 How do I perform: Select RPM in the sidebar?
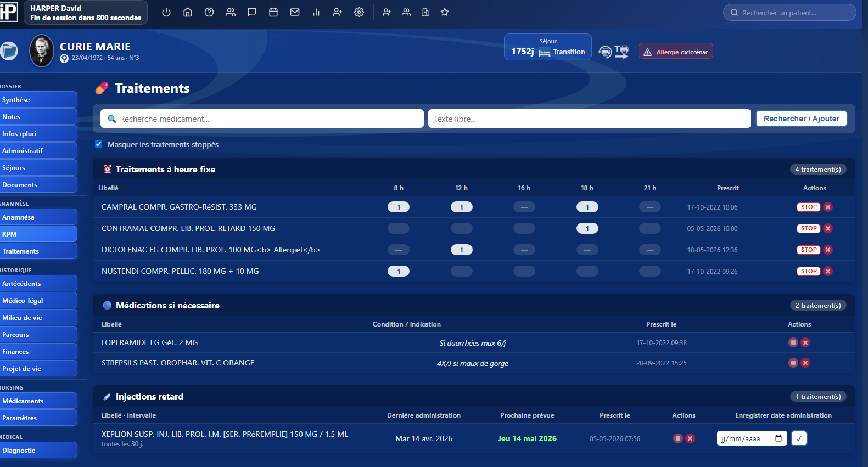(x=38, y=234)
